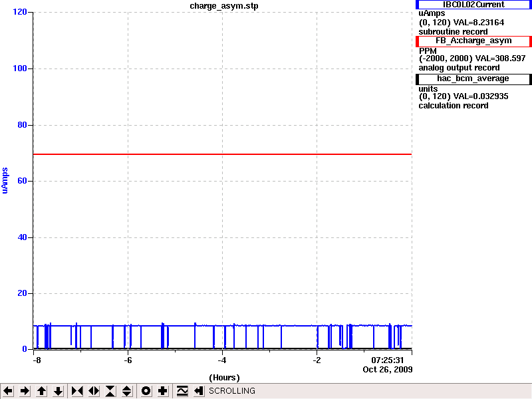The height and width of the screenshot is (399, 532).
Task: Click the -4 hours x-axis tick label
Action: [222, 360]
